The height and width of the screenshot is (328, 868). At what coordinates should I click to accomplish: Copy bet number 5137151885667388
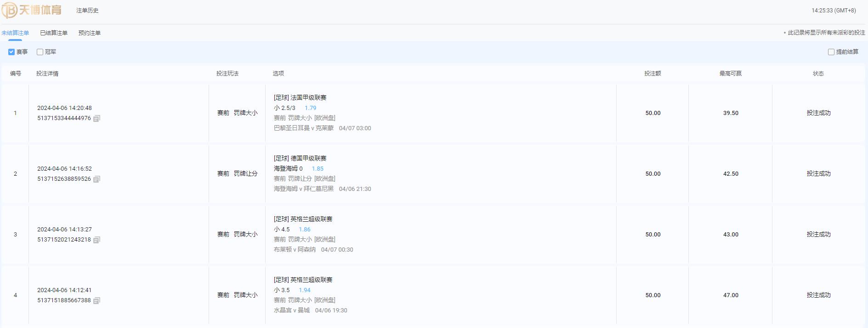coord(96,301)
